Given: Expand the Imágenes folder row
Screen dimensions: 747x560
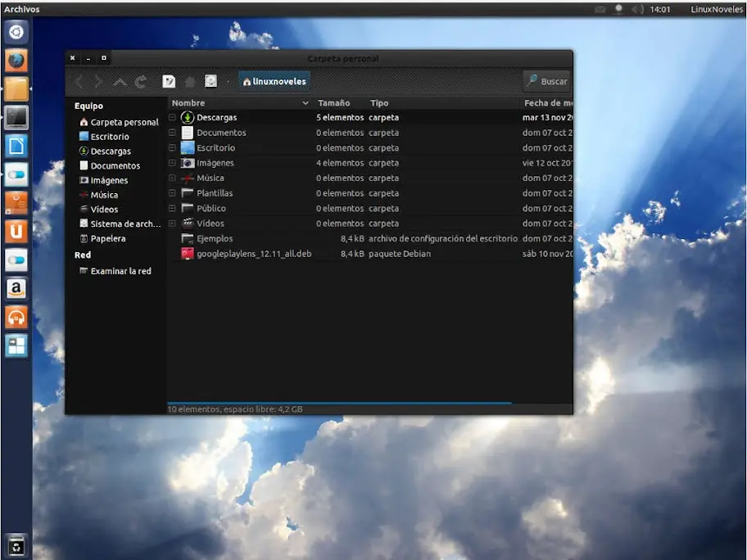Looking at the screenshot, I should (173, 163).
